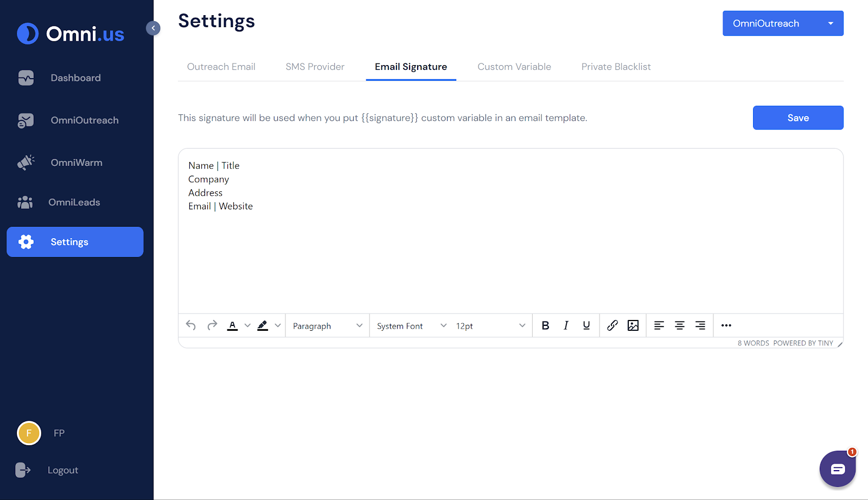Toggle underline formatting

click(x=586, y=325)
